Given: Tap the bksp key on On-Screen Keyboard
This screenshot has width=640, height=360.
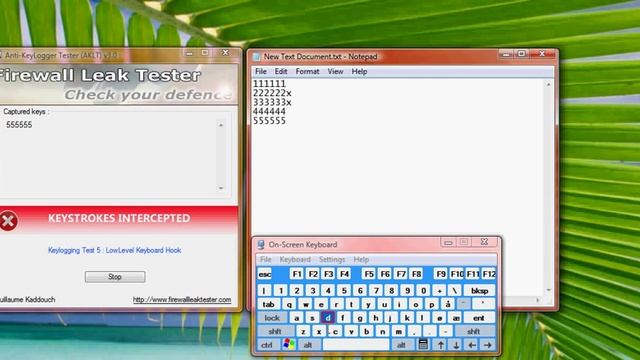Looking at the screenshot, I should [479, 291].
